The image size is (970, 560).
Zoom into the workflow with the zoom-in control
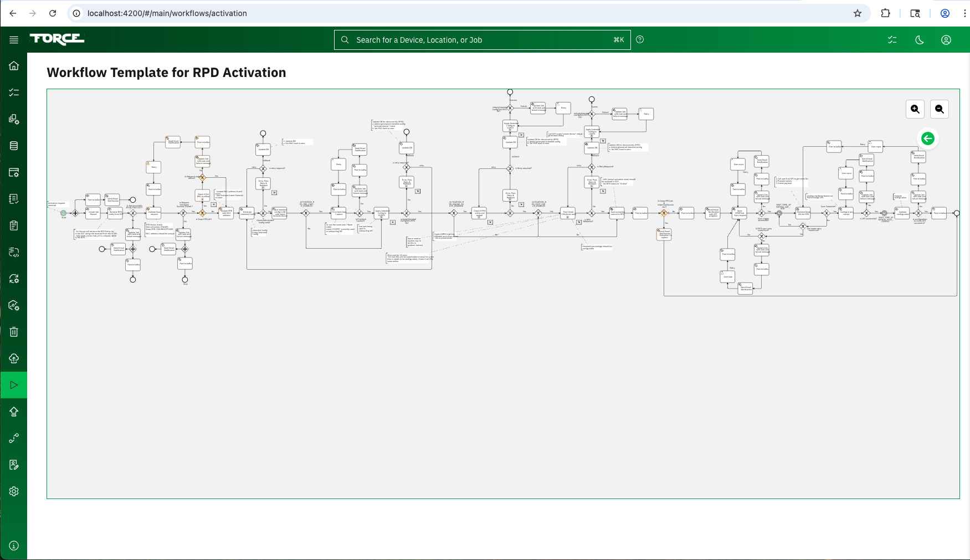click(915, 109)
